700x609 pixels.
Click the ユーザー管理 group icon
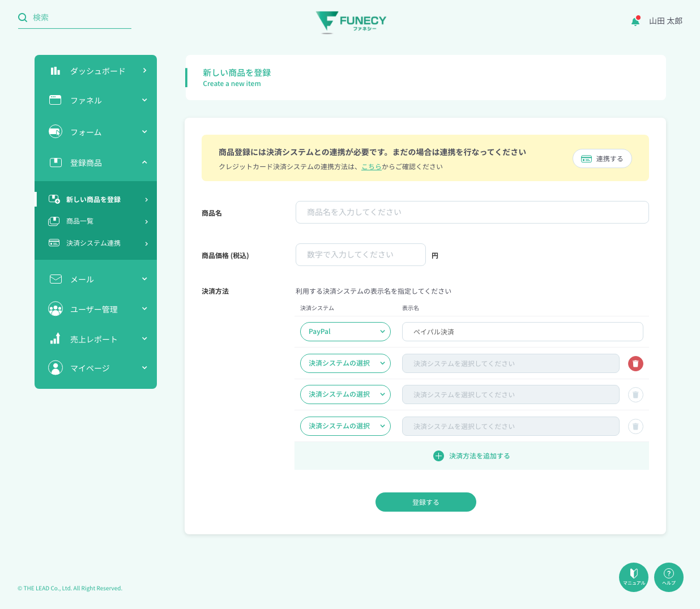[56, 309]
